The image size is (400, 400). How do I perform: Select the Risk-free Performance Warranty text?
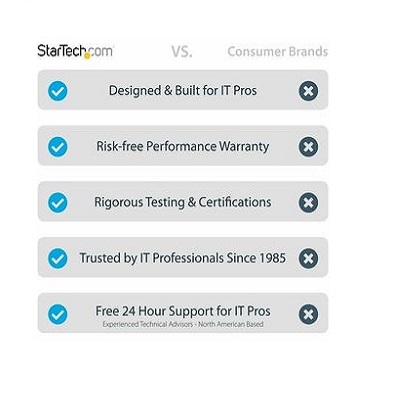pyautogui.click(x=183, y=147)
